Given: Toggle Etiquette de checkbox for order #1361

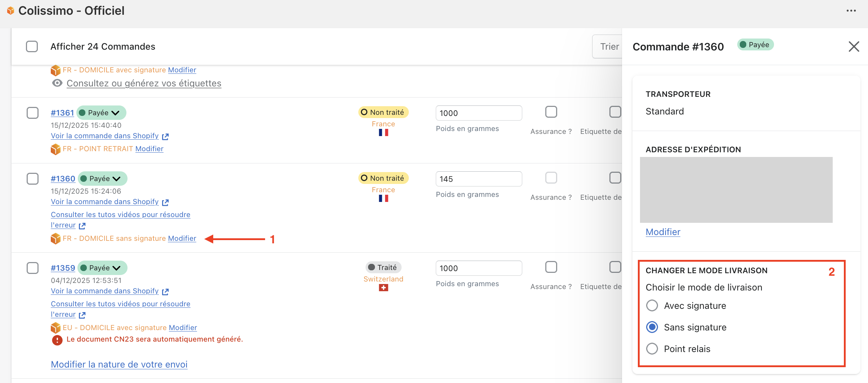Looking at the screenshot, I should click(615, 112).
